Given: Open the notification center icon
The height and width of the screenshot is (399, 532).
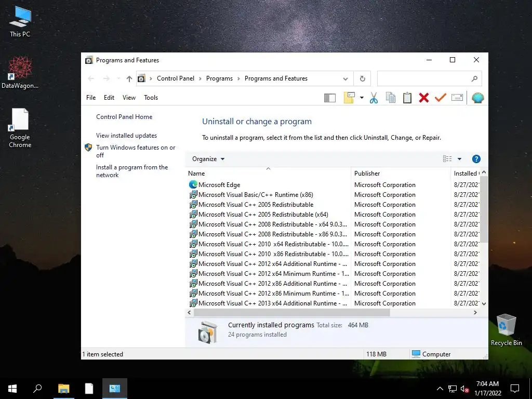Looking at the screenshot, I should [x=515, y=389].
